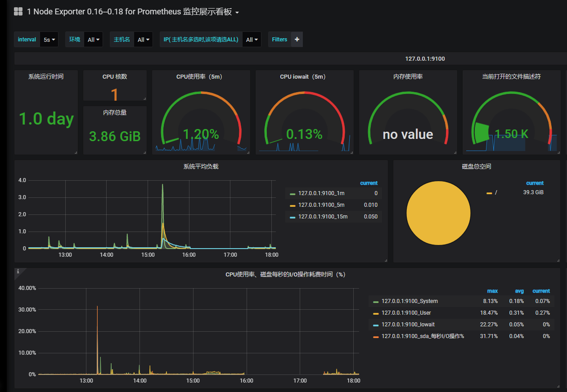Click the "3.86 GiB" total memory value
The width and height of the screenshot is (567, 392).
[115, 136]
